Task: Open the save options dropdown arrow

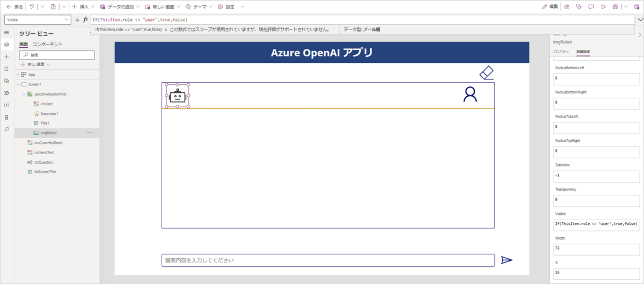Action: pos(625,7)
